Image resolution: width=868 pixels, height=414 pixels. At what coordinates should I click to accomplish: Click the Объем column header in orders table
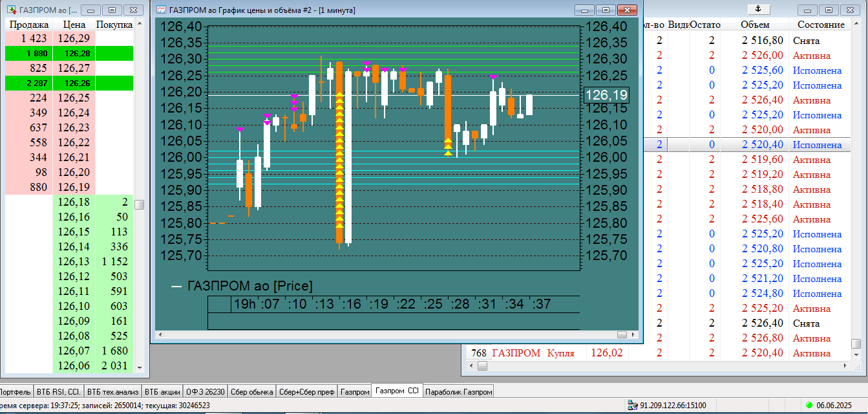pos(755,25)
